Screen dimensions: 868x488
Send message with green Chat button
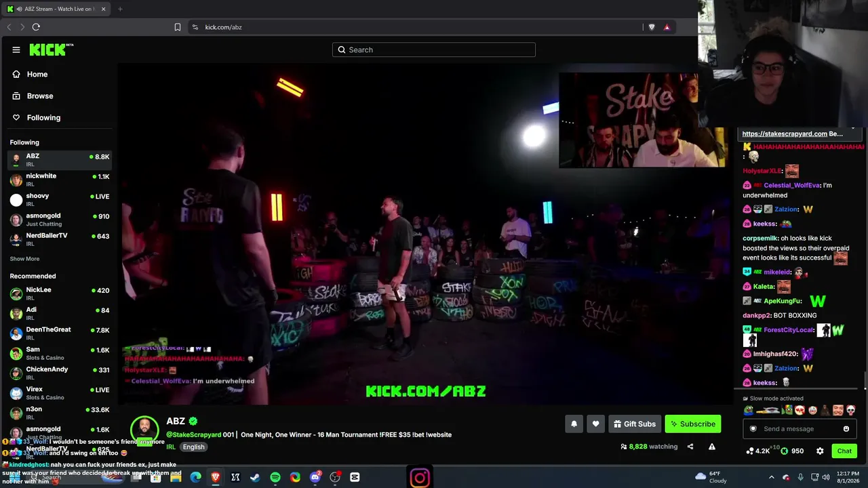[x=844, y=451]
